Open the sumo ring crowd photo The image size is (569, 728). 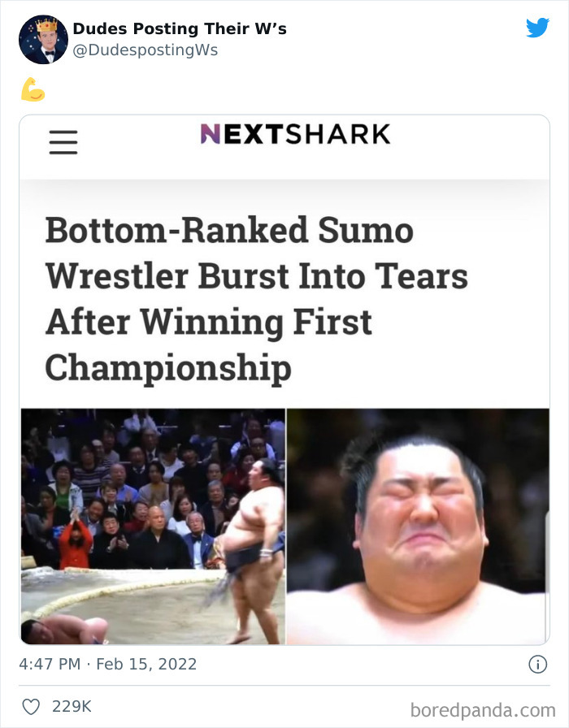[x=153, y=526]
